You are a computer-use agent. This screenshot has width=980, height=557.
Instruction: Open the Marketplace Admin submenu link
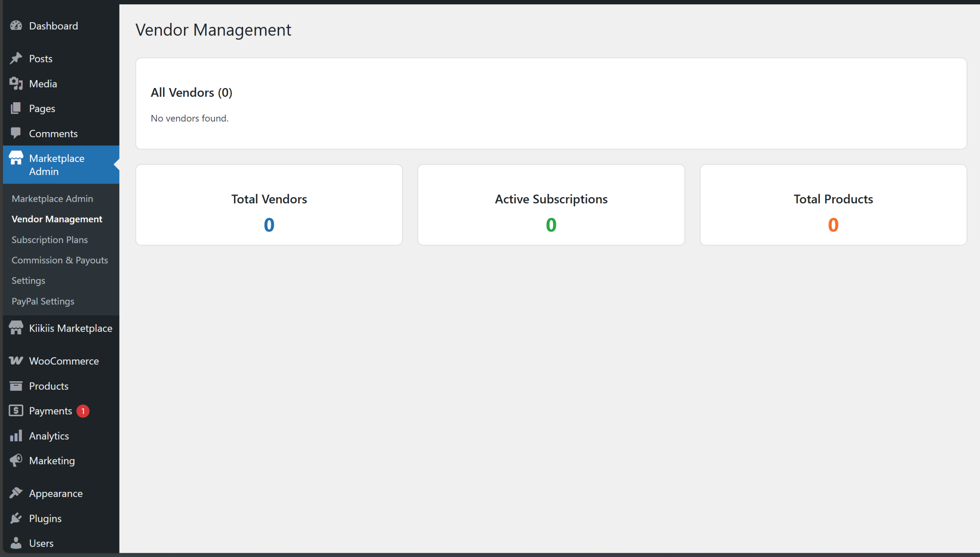(52, 198)
